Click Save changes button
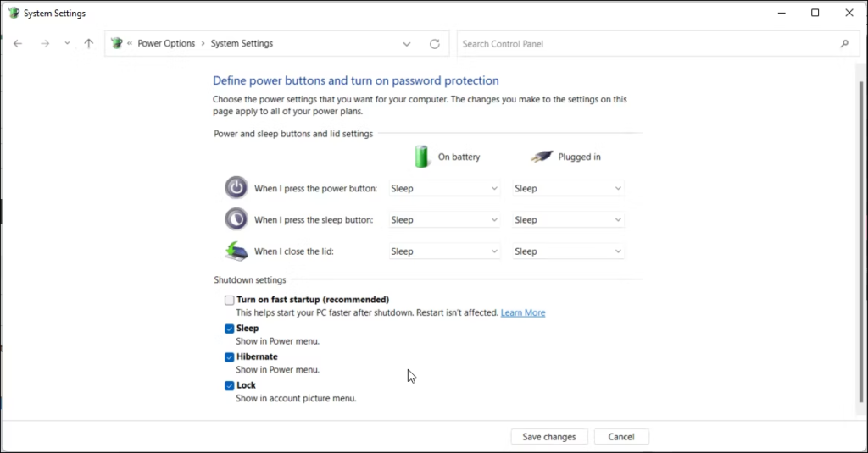 pyautogui.click(x=549, y=437)
